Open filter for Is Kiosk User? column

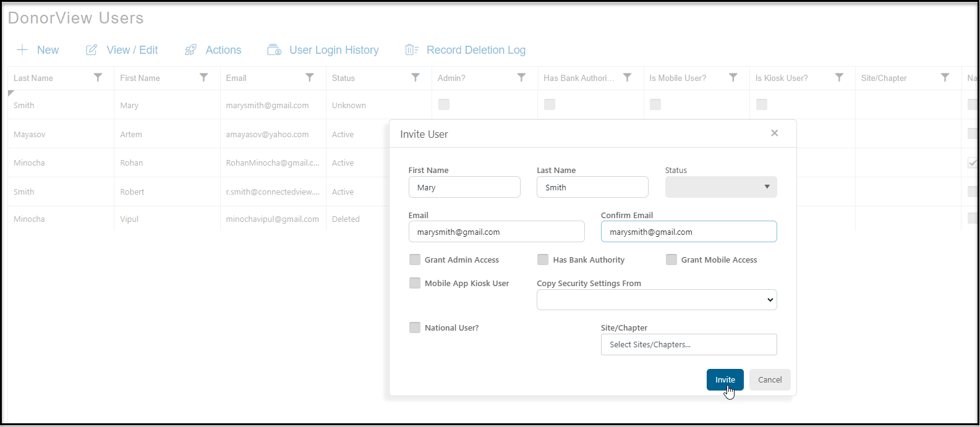point(839,78)
